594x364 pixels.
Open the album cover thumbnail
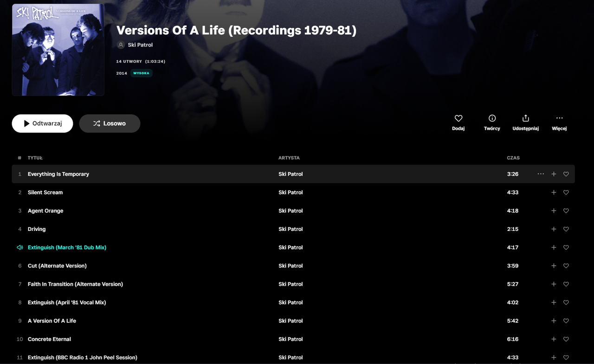[x=58, y=50]
